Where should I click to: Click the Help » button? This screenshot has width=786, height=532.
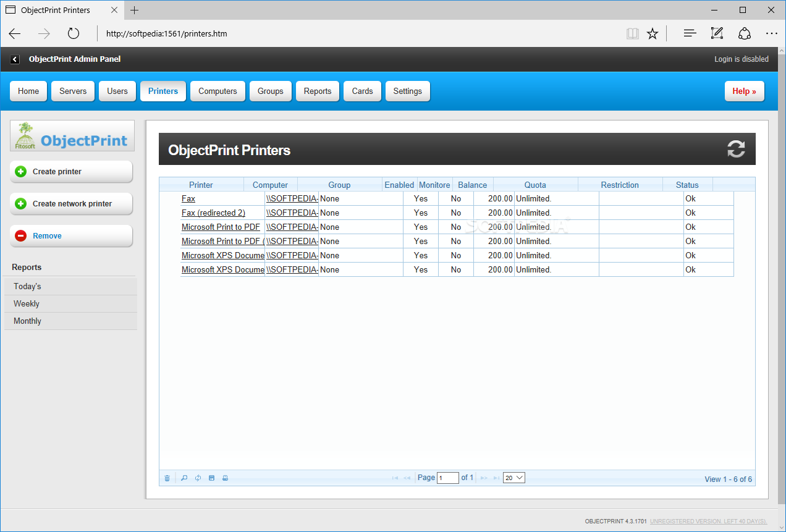[745, 91]
